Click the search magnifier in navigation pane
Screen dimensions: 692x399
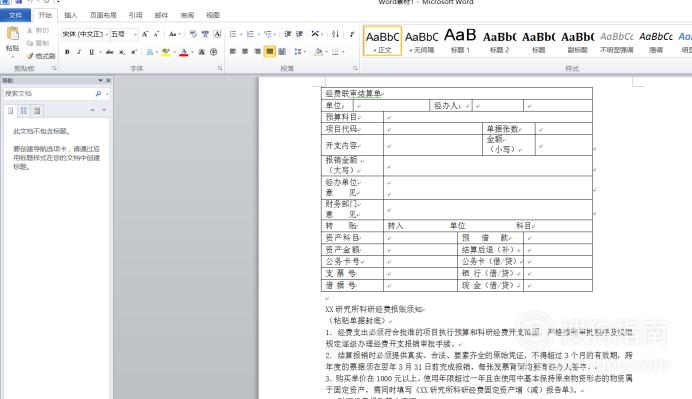[98, 94]
